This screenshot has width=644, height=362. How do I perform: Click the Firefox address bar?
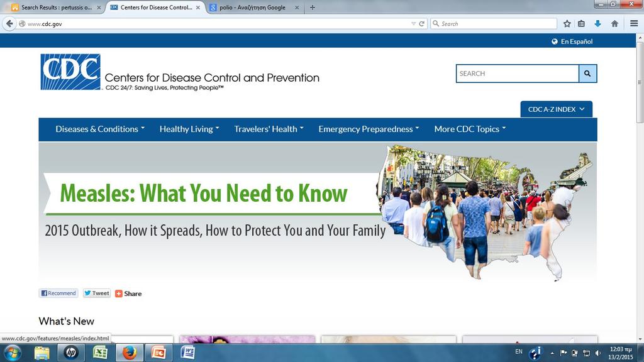point(222,24)
